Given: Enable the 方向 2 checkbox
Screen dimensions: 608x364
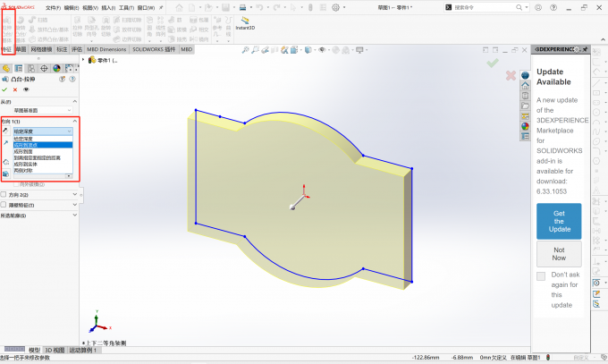Looking at the screenshot, I should [x=4, y=194].
